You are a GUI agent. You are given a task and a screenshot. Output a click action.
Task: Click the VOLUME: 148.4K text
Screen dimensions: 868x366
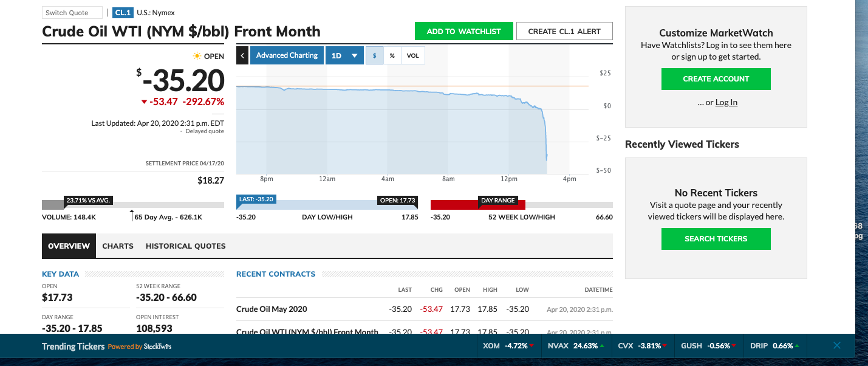click(x=69, y=216)
